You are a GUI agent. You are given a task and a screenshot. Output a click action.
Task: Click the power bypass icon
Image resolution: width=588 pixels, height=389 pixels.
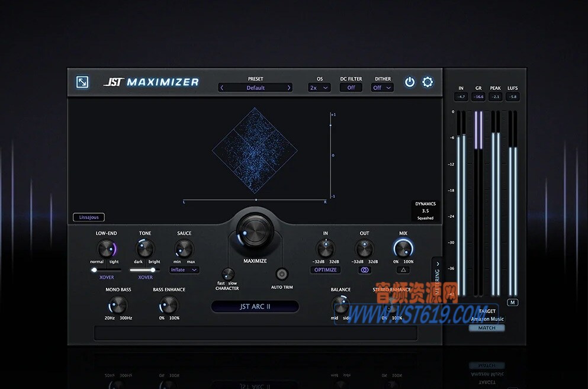(409, 82)
